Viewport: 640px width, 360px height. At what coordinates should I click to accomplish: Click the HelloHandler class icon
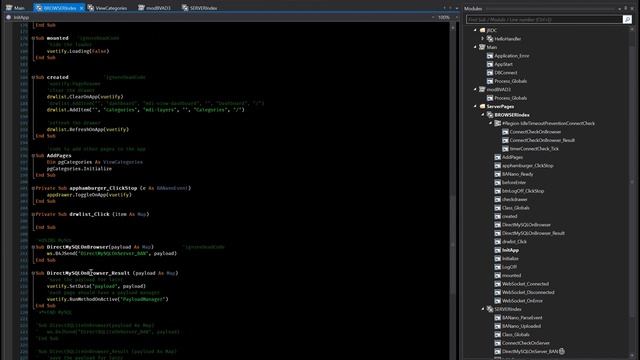tap(490, 39)
